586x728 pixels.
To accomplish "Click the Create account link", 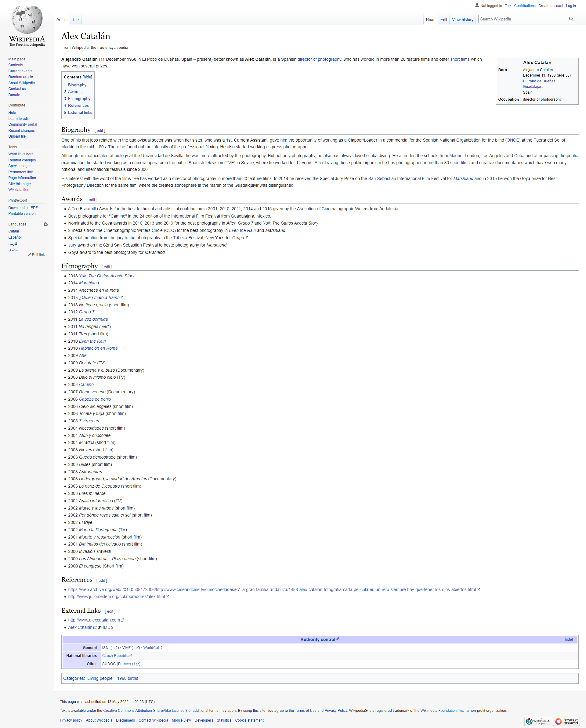I will 551,6.
